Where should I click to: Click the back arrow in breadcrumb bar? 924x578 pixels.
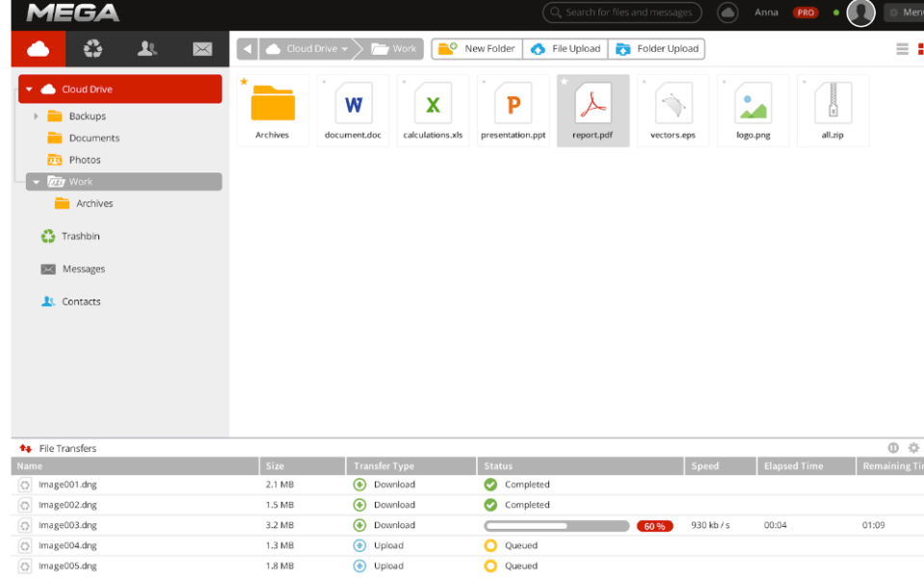248,48
